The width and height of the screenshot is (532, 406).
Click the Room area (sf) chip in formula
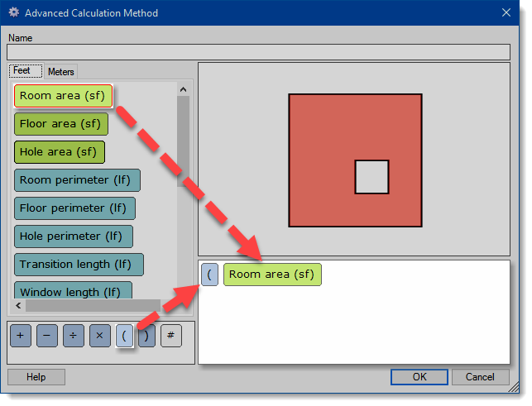pos(272,275)
